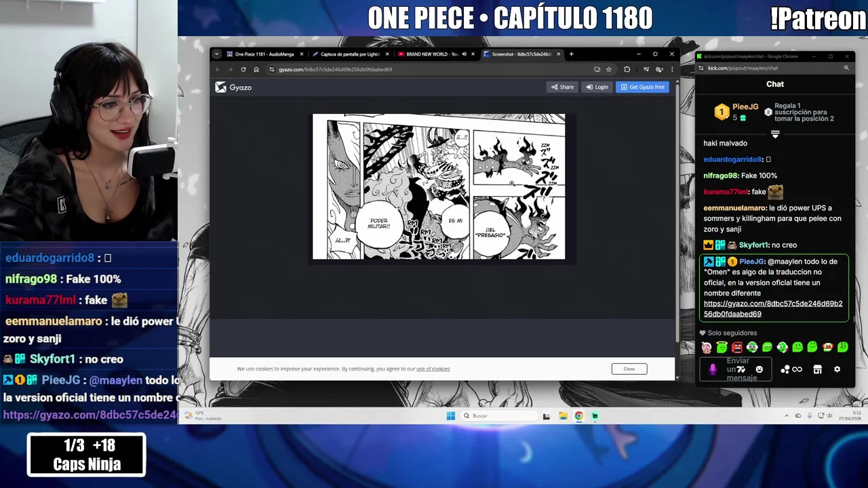Click Get Gyazo free button
868x488 pixels.
click(x=642, y=87)
